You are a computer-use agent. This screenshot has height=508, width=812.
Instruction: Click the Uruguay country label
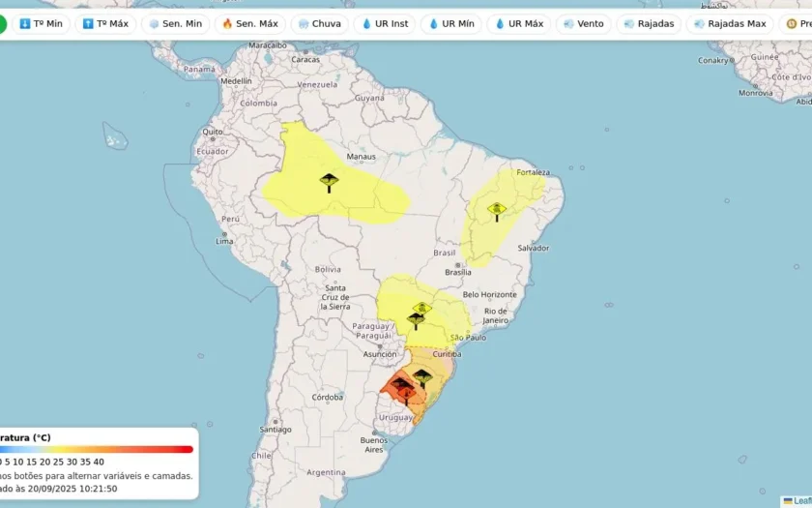point(396,418)
